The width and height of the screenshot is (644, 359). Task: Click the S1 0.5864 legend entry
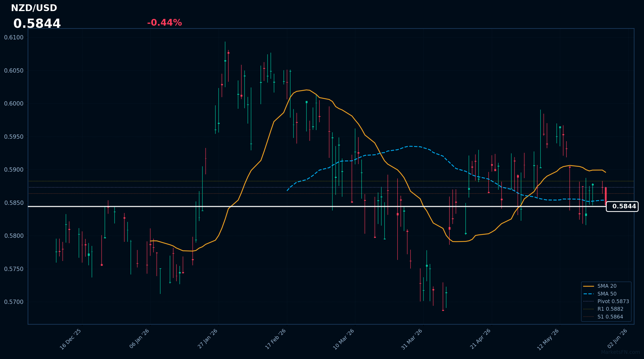coord(603,317)
